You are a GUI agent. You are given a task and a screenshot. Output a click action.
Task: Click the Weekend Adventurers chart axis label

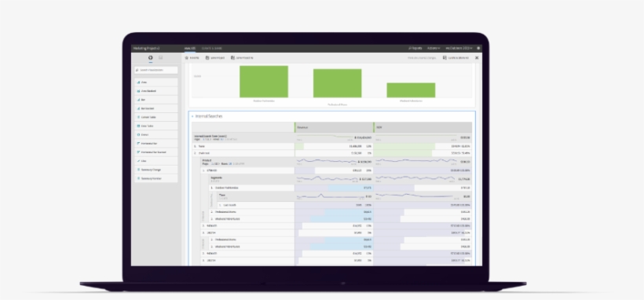[411, 101]
